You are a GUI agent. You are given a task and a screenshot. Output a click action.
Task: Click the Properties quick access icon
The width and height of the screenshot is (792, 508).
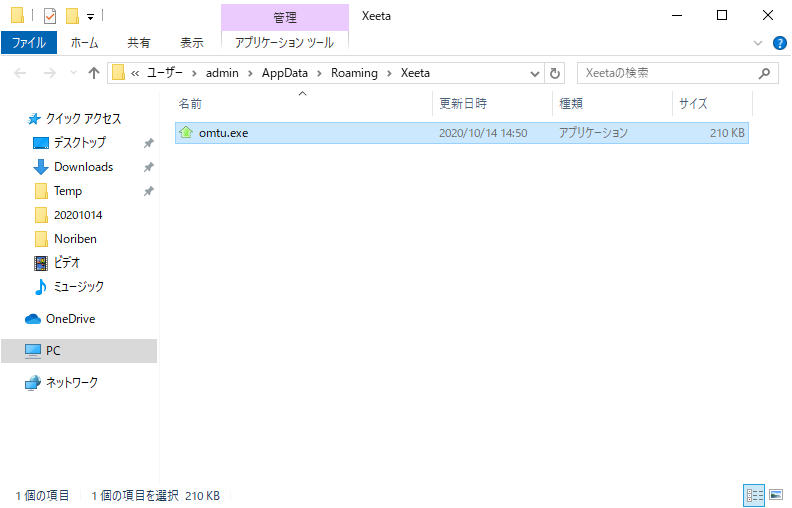click(50, 16)
